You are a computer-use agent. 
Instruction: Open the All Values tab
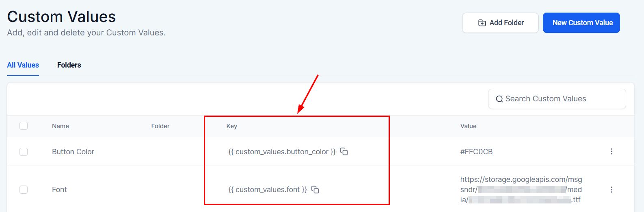pos(23,65)
